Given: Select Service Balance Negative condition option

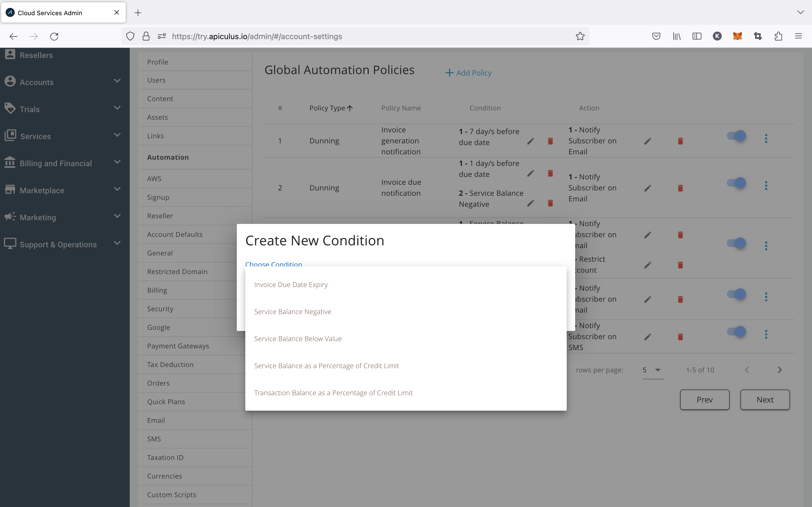Looking at the screenshot, I should (x=293, y=311).
